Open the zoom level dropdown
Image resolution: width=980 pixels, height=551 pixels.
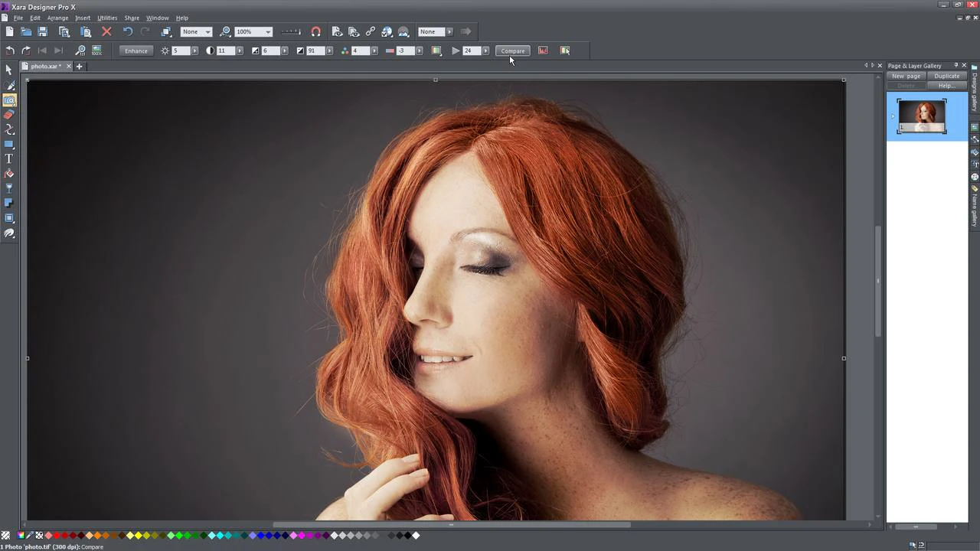[x=267, y=31]
